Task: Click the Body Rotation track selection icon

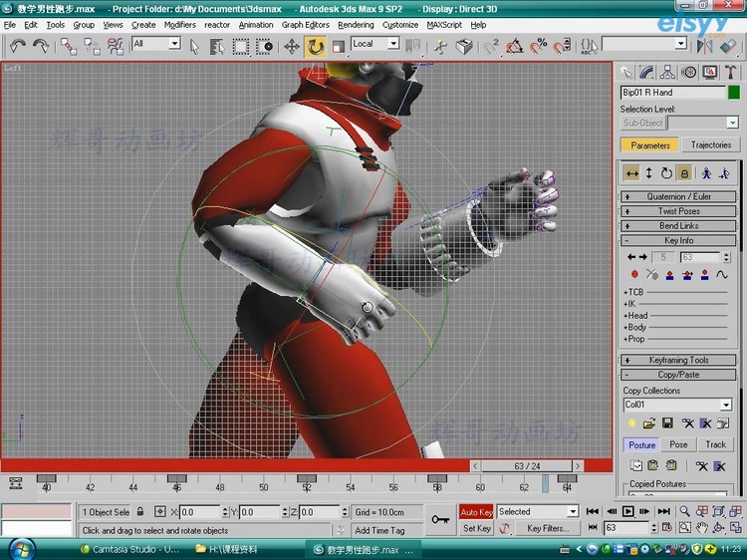Action: pyautogui.click(x=666, y=173)
